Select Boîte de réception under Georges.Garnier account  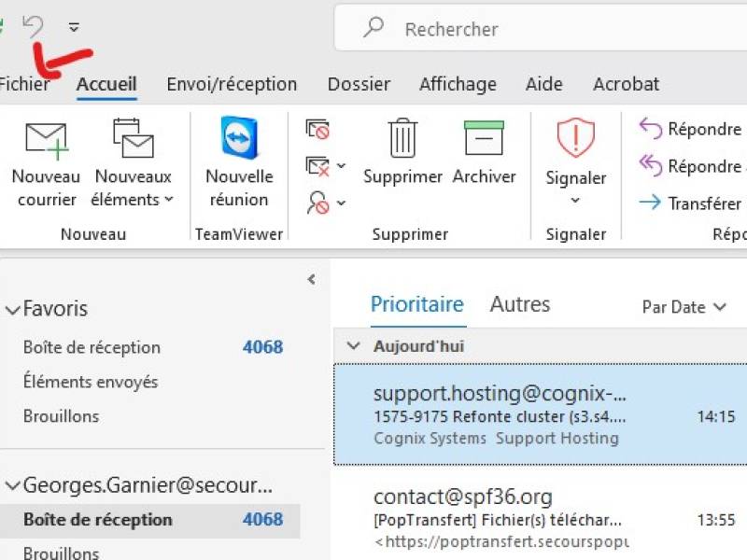click(x=150, y=520)
